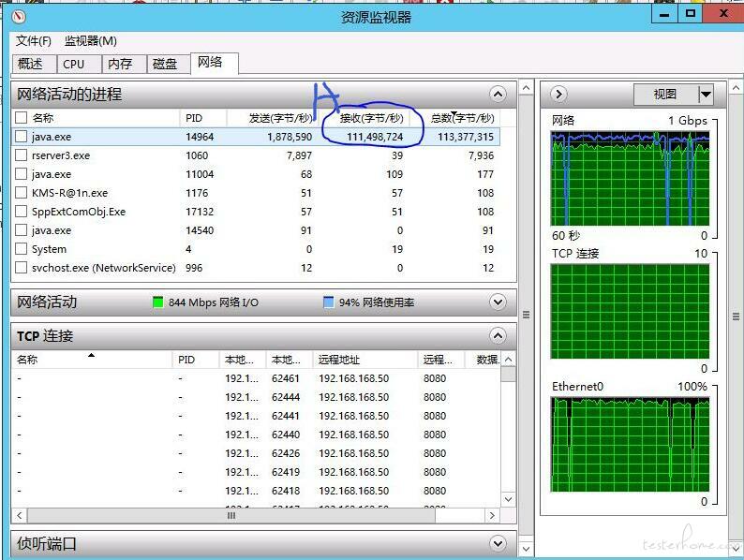Screen dimensions: 744x560
Task: Select the 网络 tab
Action: (214, 63)
